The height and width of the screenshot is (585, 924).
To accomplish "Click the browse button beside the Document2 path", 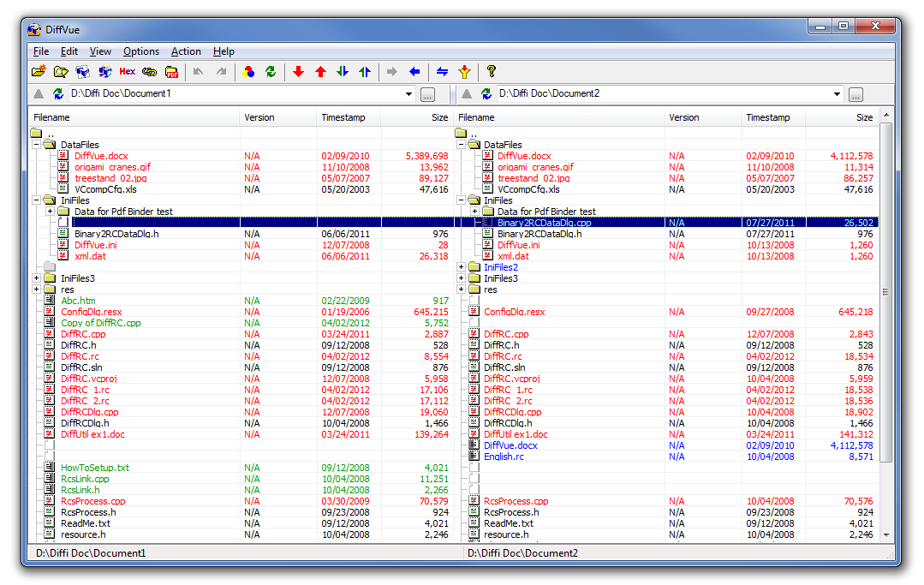I will click(x=855, y=94).
